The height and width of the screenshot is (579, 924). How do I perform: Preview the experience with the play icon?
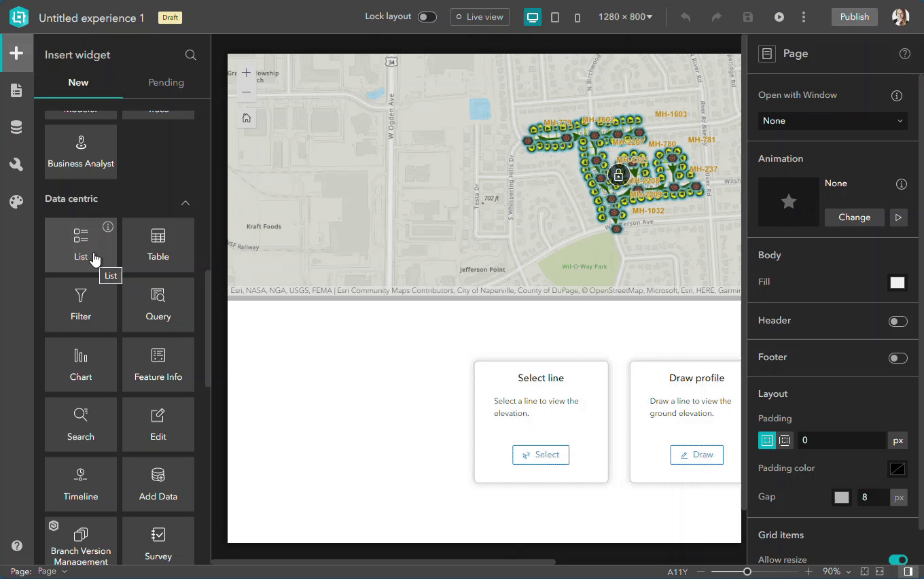tap(779, 17)
